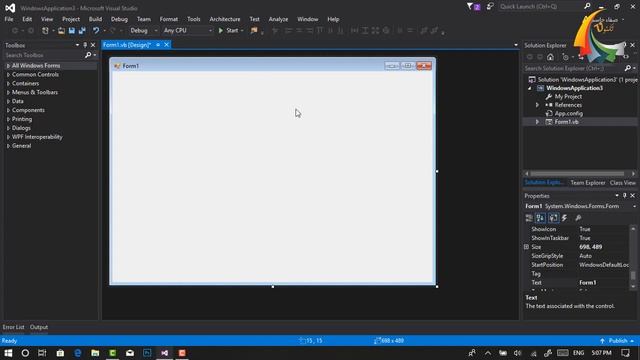Open the Architecture menu
Viewport: 640px width, 360px height.
(224, 19)
